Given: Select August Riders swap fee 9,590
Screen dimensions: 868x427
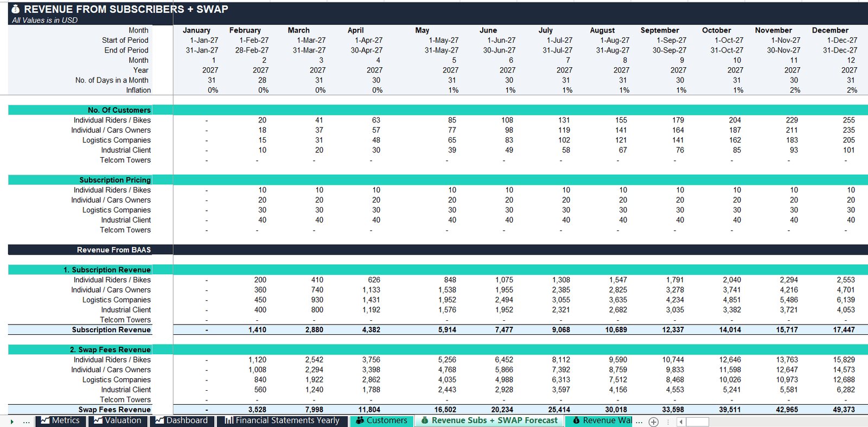Looking at the screenshot, I should [618, 360].
